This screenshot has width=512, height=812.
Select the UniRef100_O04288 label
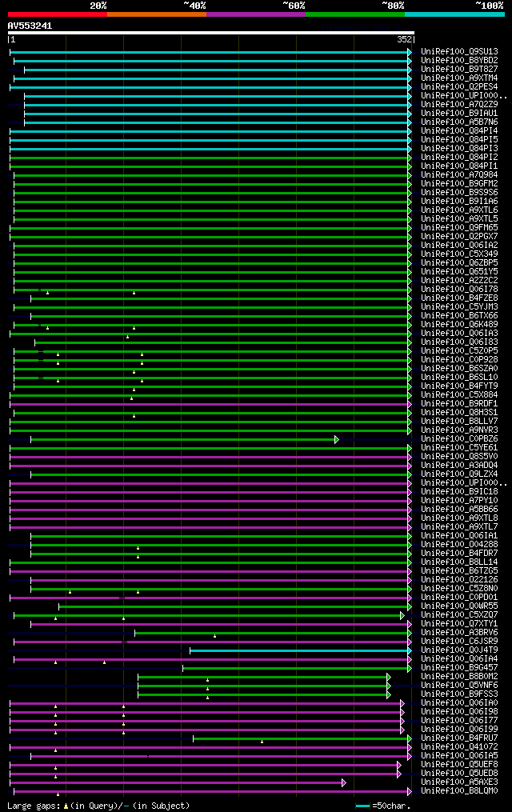pyautogui.click(x=459, y=545)
